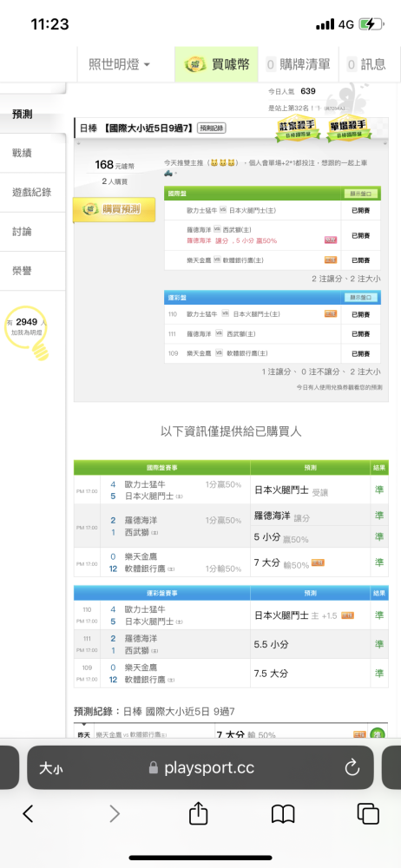Click the battery charging status icon
Screen dimensions: 401x868
371,24
